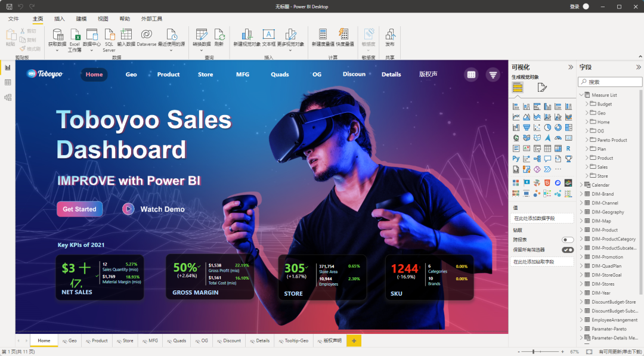
Task: Click the Transform data (转换数据) icon
Action: (x=202, y=34)
